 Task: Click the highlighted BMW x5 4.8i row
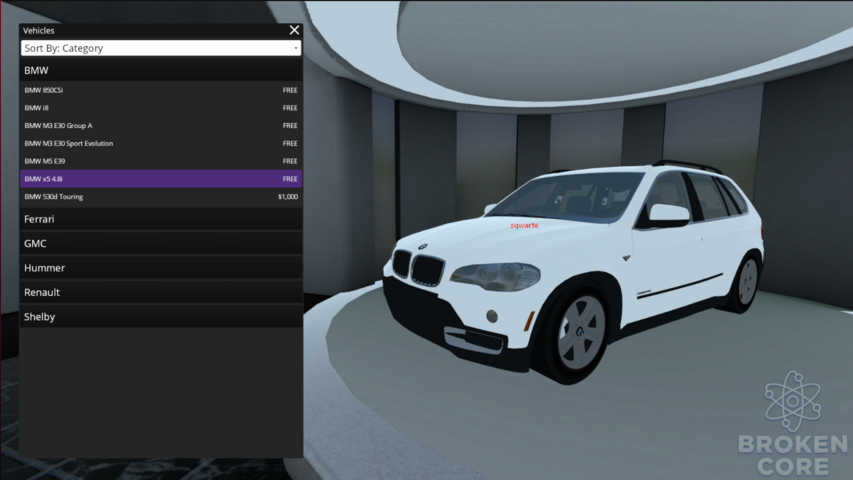161,179
